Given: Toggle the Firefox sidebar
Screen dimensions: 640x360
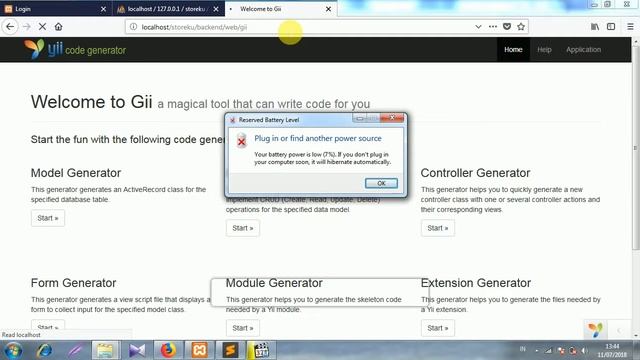Looking at the screenshot, I should [611, 27].
